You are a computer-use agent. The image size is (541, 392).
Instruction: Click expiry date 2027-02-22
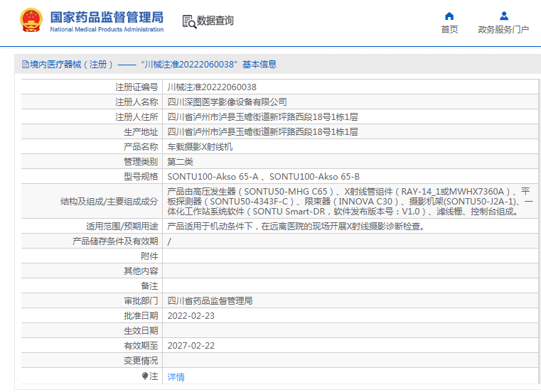[x=191, y=345]
